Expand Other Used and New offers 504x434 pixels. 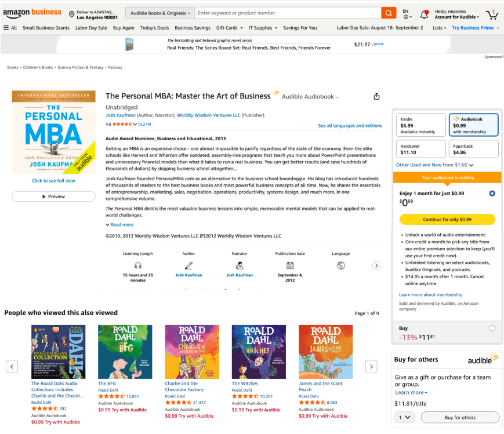[434, 165]
